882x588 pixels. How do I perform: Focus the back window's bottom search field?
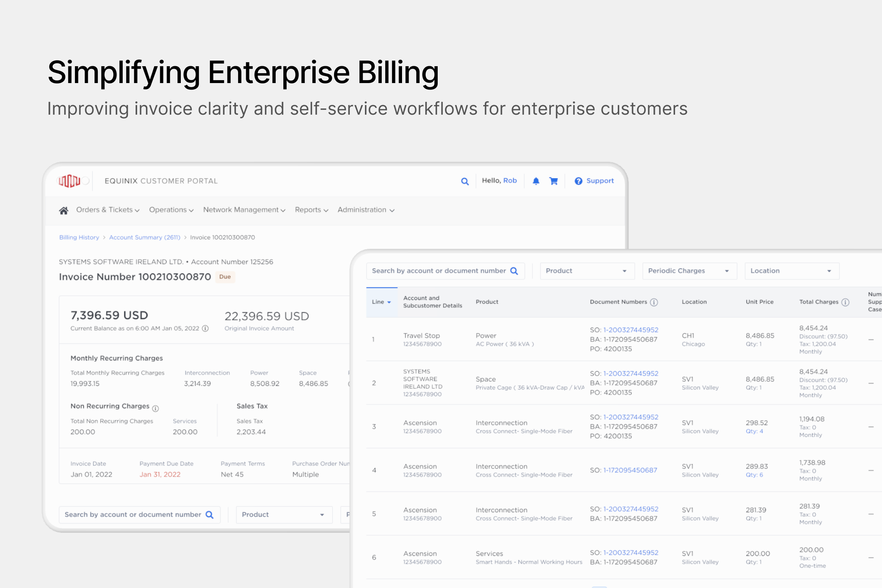[140, 515]
